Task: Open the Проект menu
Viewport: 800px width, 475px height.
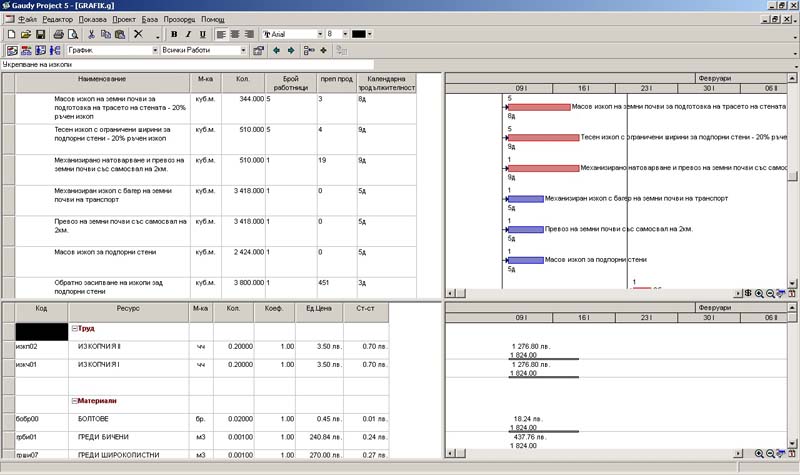Action: (124, 19)
